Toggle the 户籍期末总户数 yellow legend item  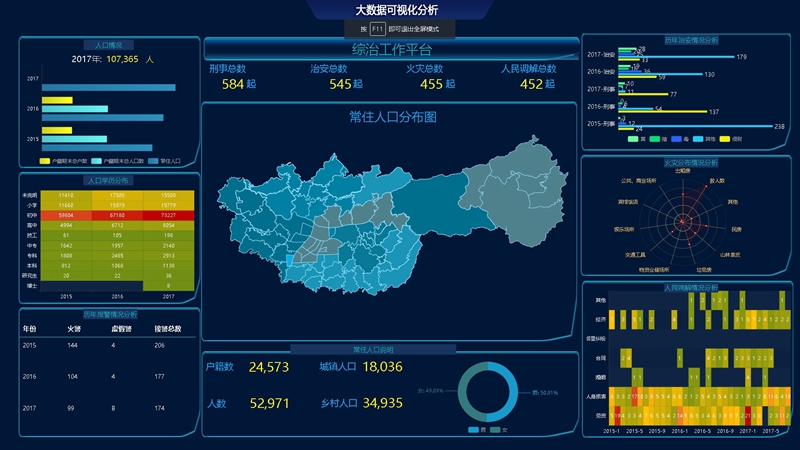point(45,160)
